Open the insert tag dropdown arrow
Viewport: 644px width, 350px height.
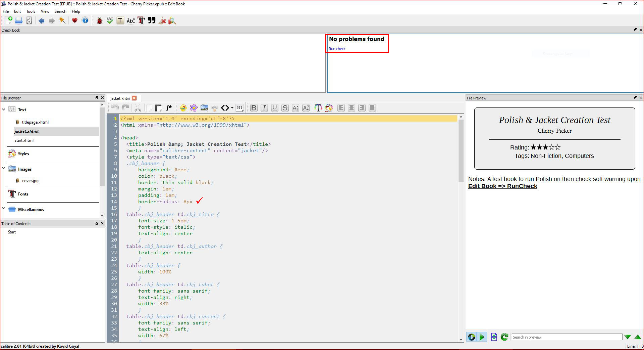(232, 108)
